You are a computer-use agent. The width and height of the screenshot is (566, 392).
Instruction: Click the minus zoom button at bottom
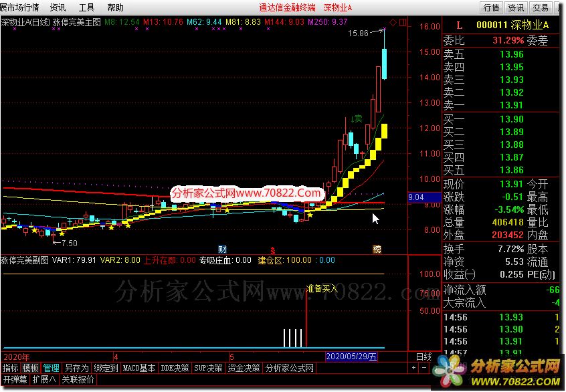coord(424,368)
